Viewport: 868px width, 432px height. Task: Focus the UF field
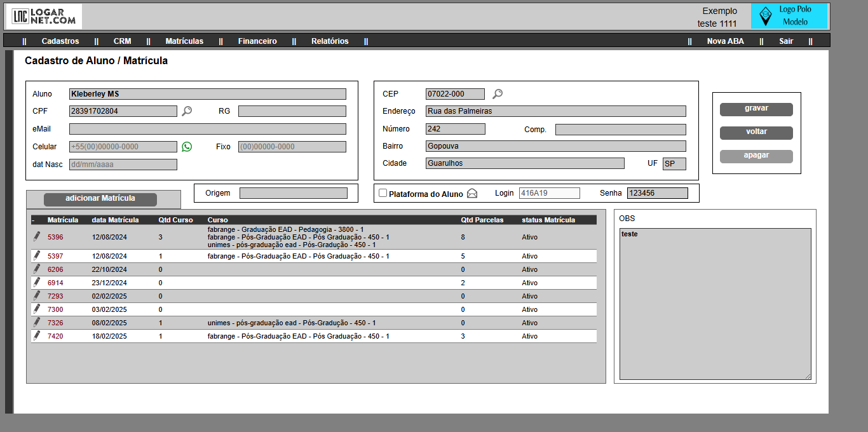pyautogui.click(x=674, y=164)
